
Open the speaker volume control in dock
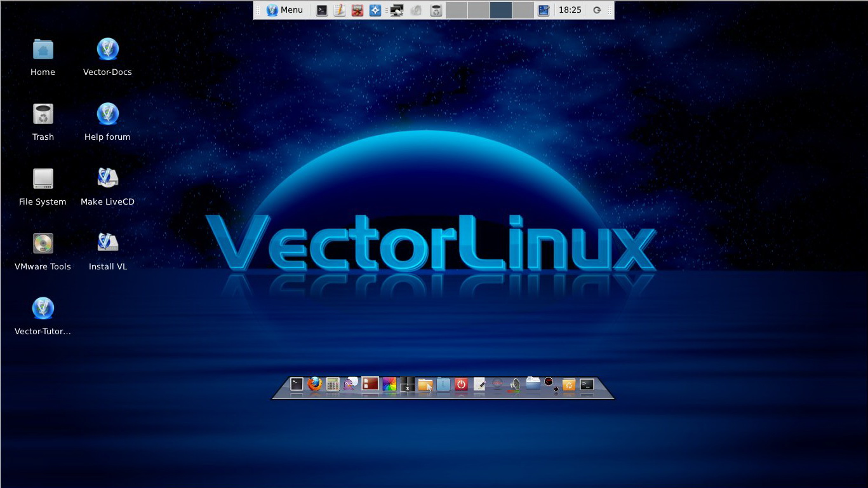click(x=515, y=384)
